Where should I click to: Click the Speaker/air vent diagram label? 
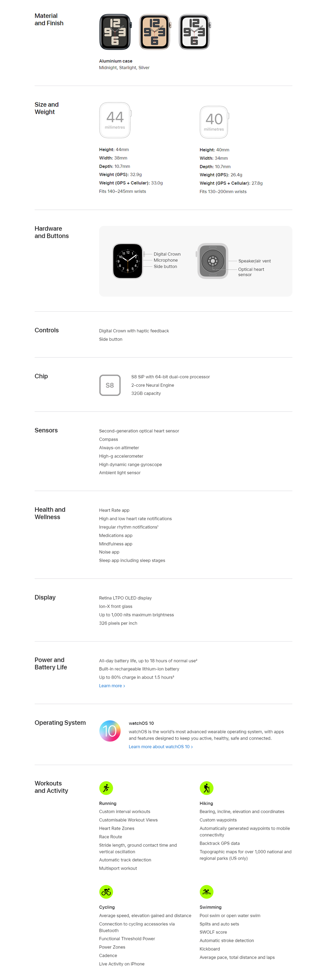coord(254,261)
